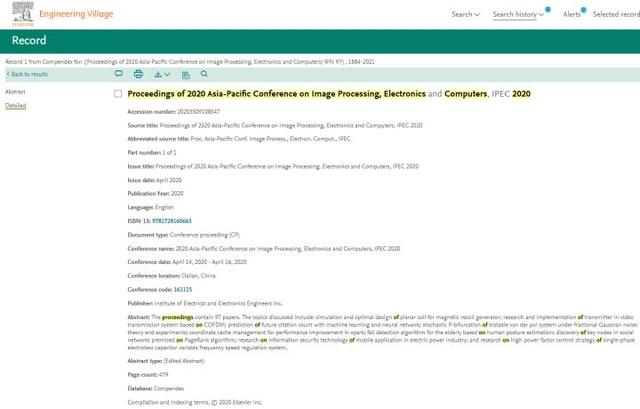Click the Source title value text
Screen dimensions: 640x409
pyautogui.click(x=291, y=125)
